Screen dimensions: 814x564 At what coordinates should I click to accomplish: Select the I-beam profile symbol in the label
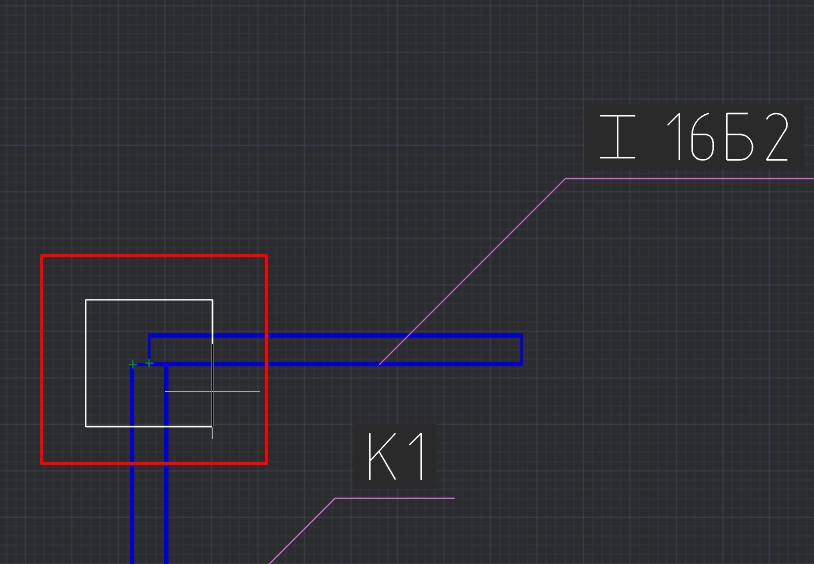pos(618,138)
